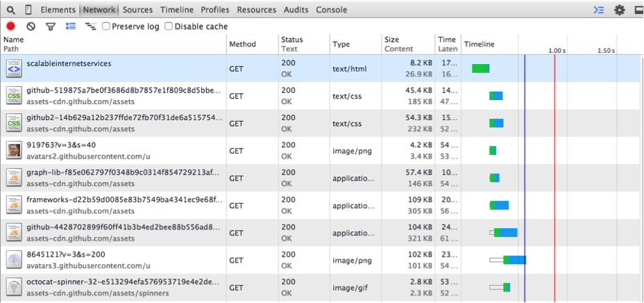Switch to the Elements tab
This screenshot has height=303, width=644.
[58, 10]
